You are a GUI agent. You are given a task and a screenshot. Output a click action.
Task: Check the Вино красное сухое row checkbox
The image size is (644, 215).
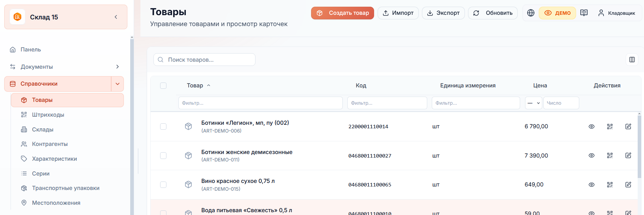tap(163, 185)
